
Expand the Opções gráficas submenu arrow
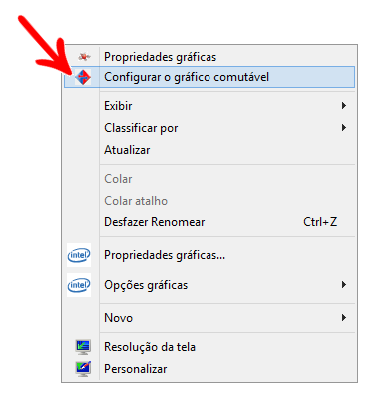344,285
